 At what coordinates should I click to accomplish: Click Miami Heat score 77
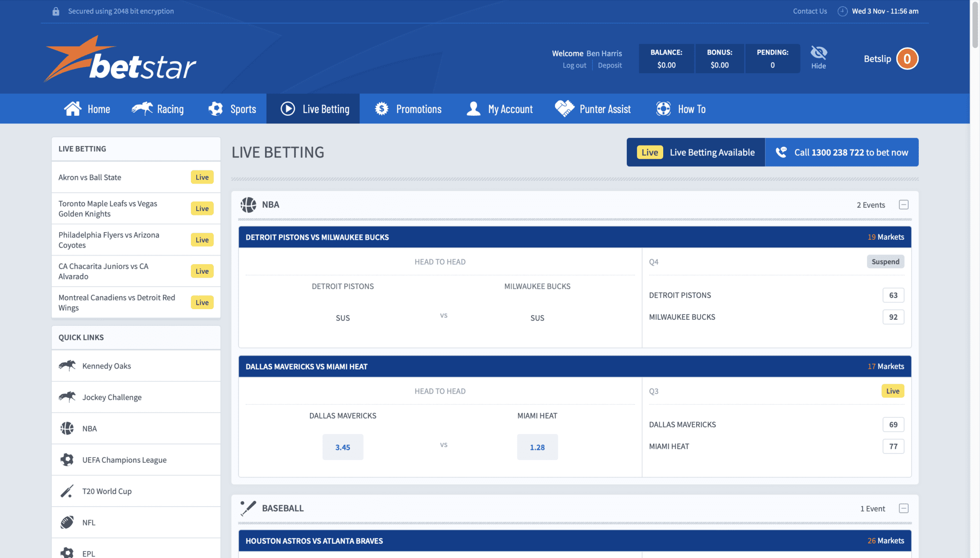893,446
